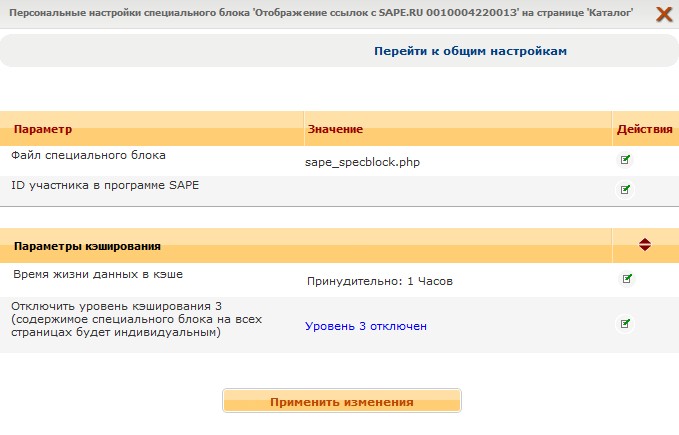The height and width of the screenshot is (435, 679).
Task: Close the personal settings dialog
Action: click(664, 14)
